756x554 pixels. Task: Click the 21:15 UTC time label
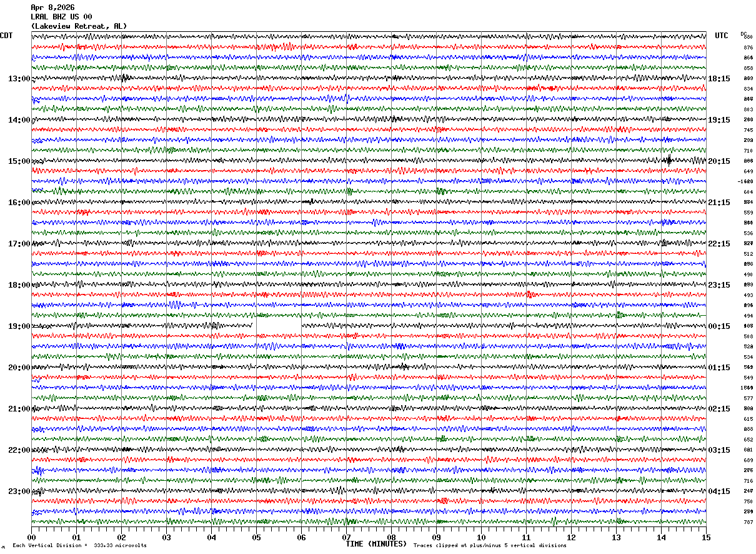[x=719, y=203]
